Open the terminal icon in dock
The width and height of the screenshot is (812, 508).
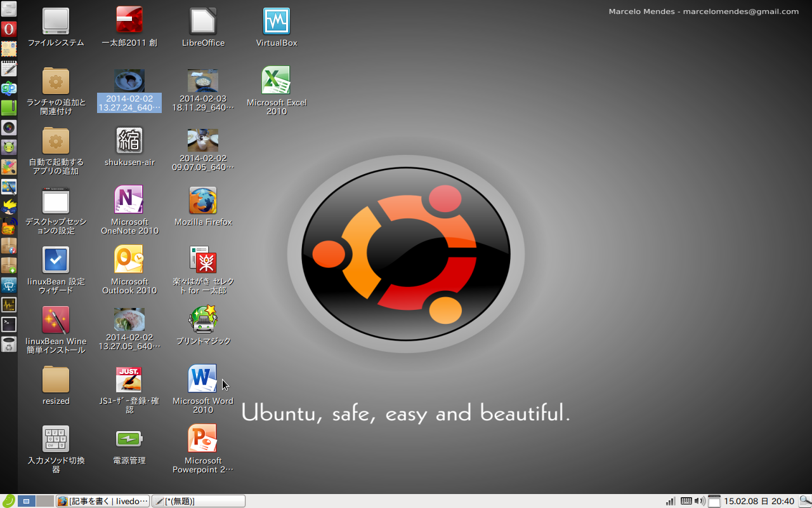point(9,324)
